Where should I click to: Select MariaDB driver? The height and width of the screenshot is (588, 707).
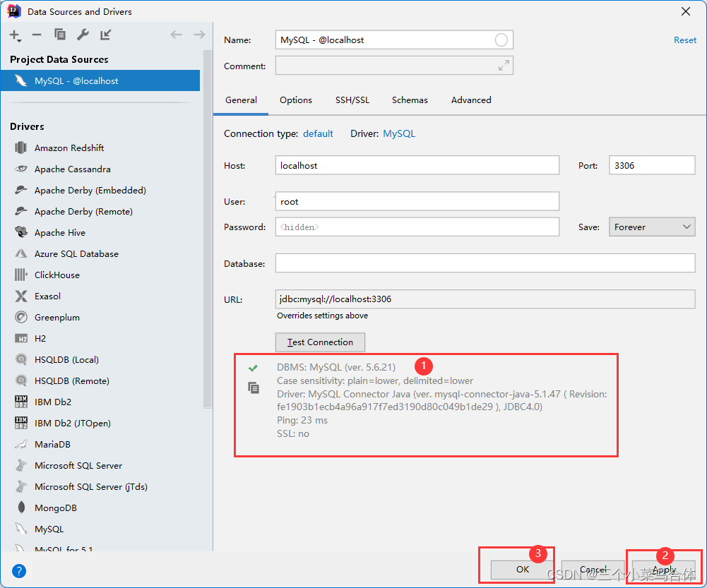click(52, 444)
